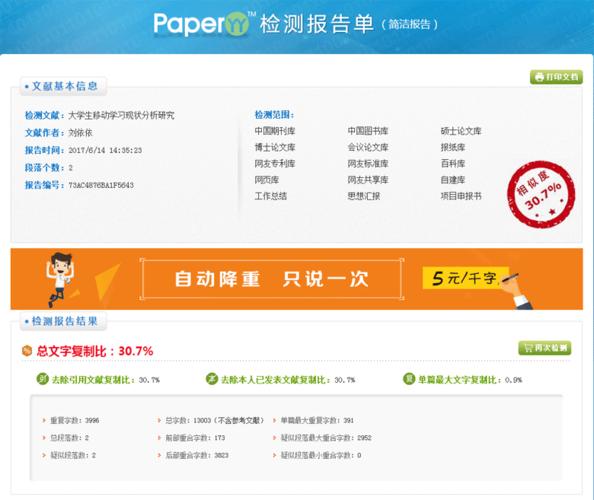Click the 总字数 (不含参考文献) statistic
This screenshot has width=594, height=500.
211,420
